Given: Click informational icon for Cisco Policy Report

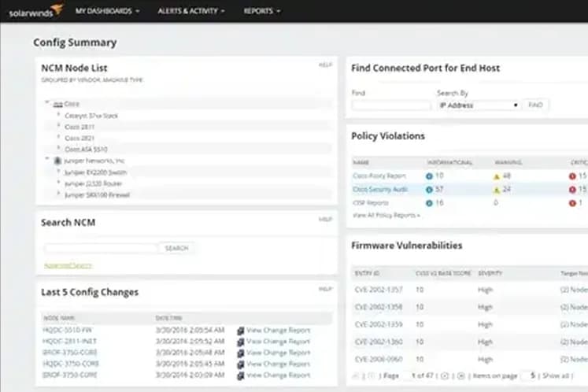Looking at the screenshot, I should [429, 176].
